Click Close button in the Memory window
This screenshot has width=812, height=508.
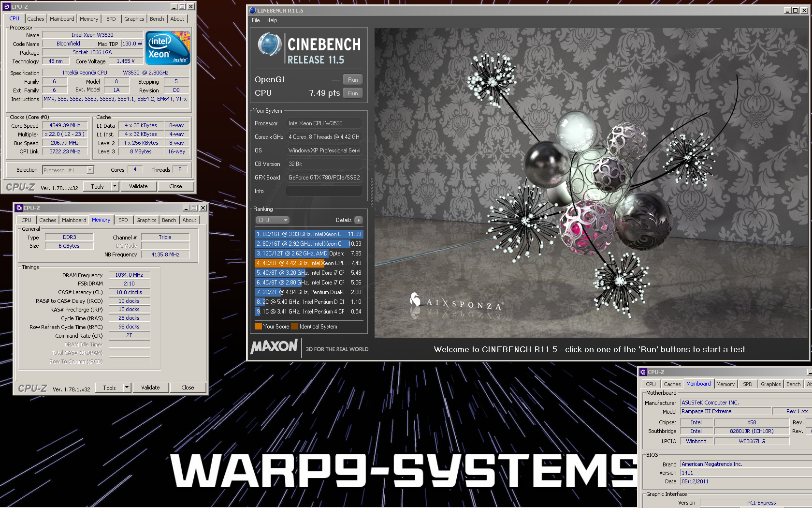(x=188, y=388)
